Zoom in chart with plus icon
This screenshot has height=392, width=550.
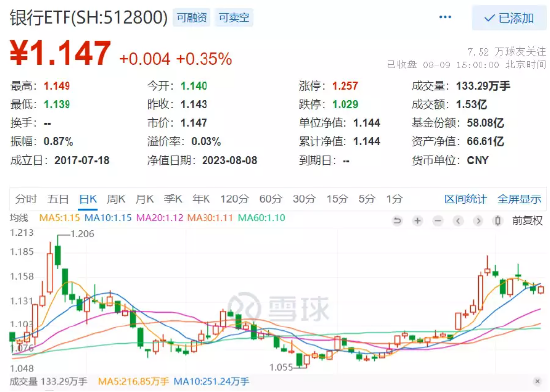pyautogui.click(x=417, y=221)
